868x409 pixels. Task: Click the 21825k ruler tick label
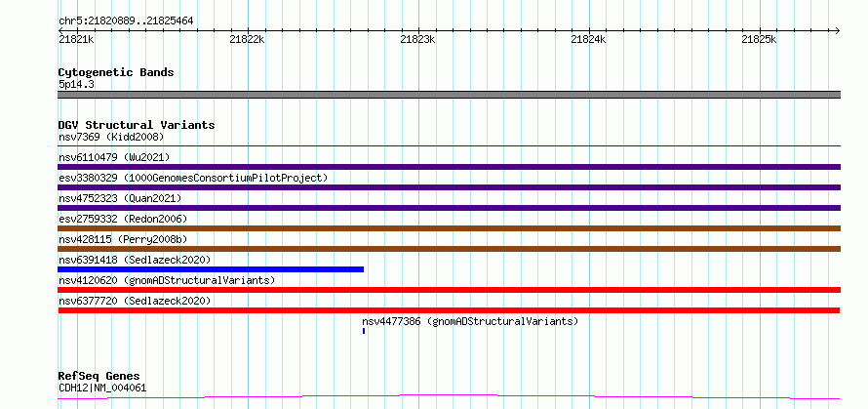pos(760,39)
